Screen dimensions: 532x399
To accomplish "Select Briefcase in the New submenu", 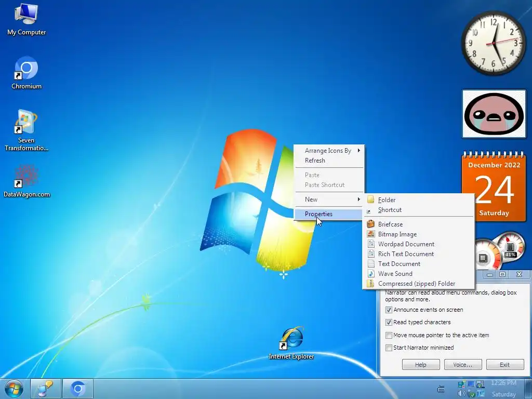I will tap(418, 224).
